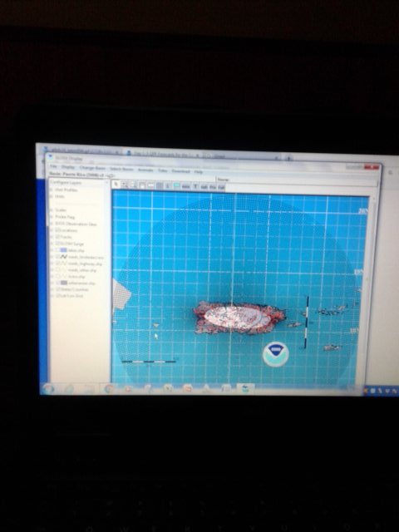Toggle the Locations layer checkbox
This screenshot has height=532, width=399.
point(57,230)
